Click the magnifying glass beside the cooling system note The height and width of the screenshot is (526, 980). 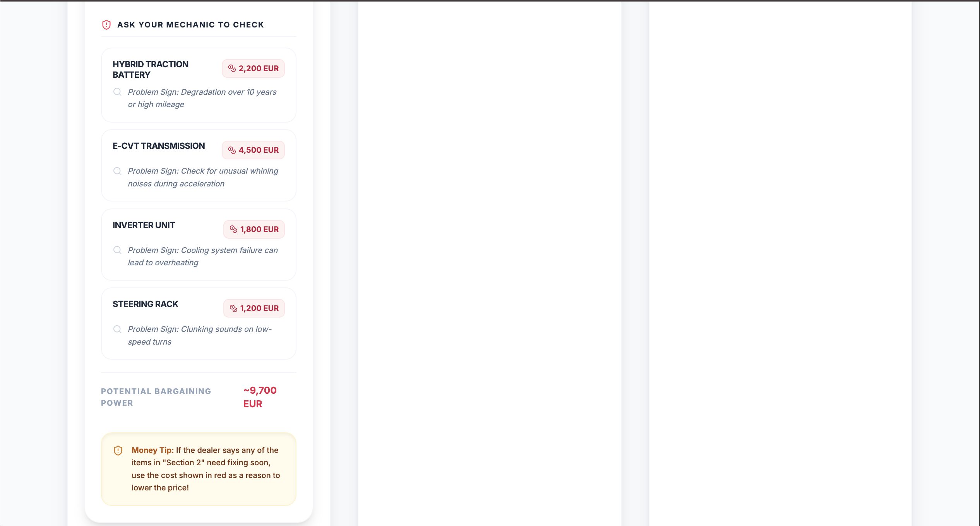[117, 250]
